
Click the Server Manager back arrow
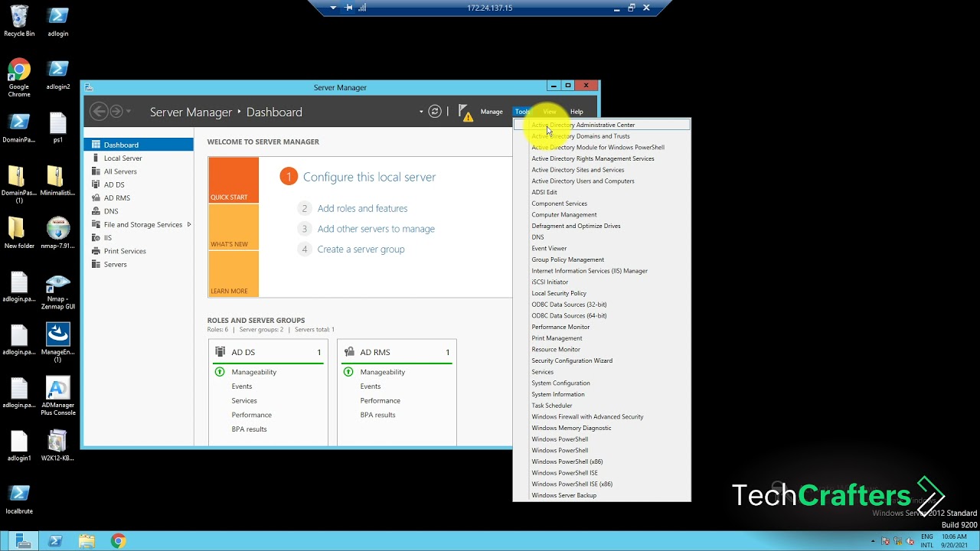point(99,112)
